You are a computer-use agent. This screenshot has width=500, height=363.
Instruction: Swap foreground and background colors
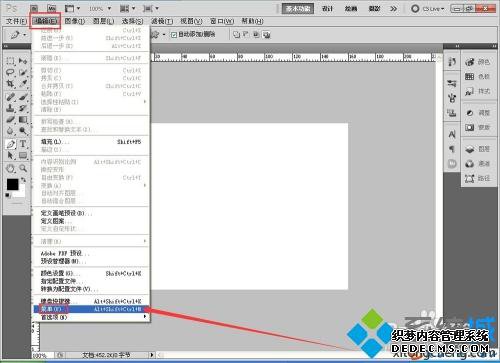click(x=23, y=180)
